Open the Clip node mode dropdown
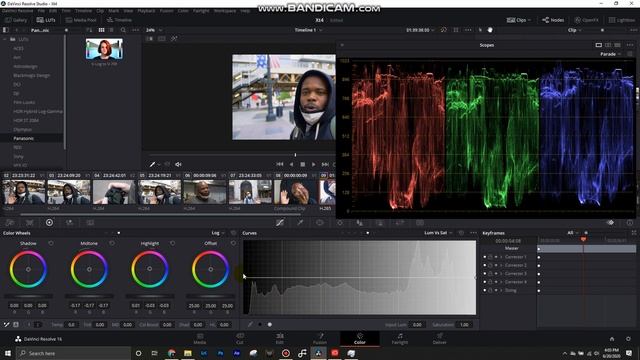Image resolution: width=640 pixels, height=360 pixels. pos(575,30)
